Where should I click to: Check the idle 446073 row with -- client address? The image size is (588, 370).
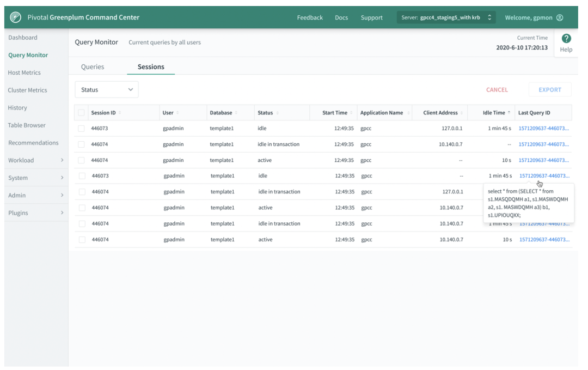[x=82, y=176]
